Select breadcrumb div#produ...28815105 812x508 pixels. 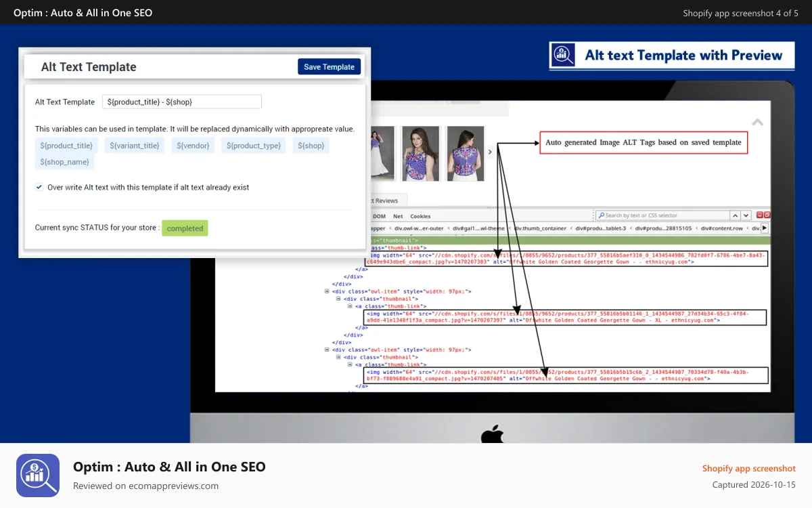662,228
